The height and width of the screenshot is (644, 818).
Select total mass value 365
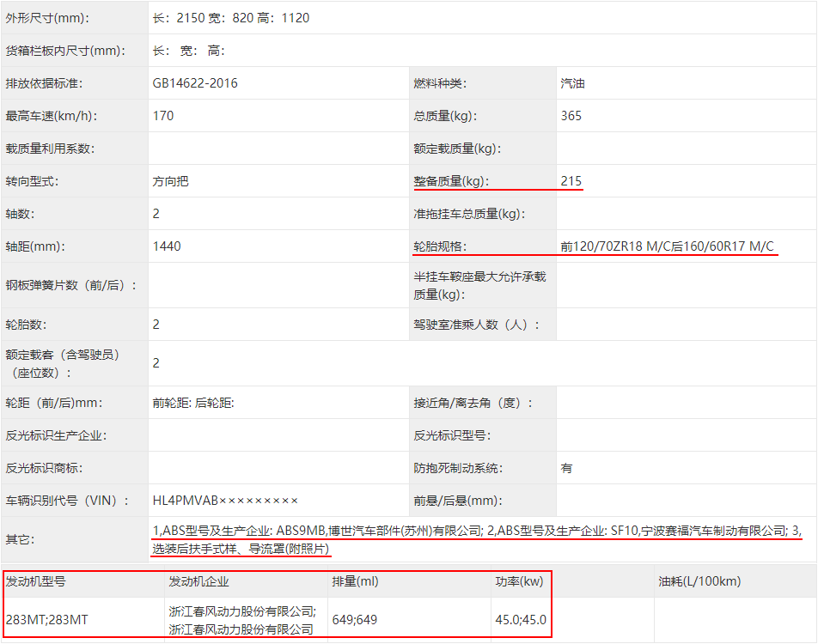point(571,116)
